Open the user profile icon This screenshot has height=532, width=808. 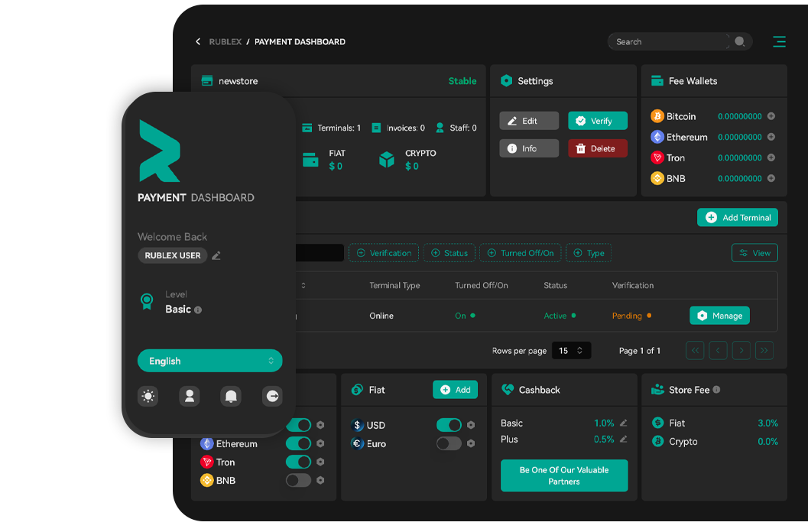[189, 396]
